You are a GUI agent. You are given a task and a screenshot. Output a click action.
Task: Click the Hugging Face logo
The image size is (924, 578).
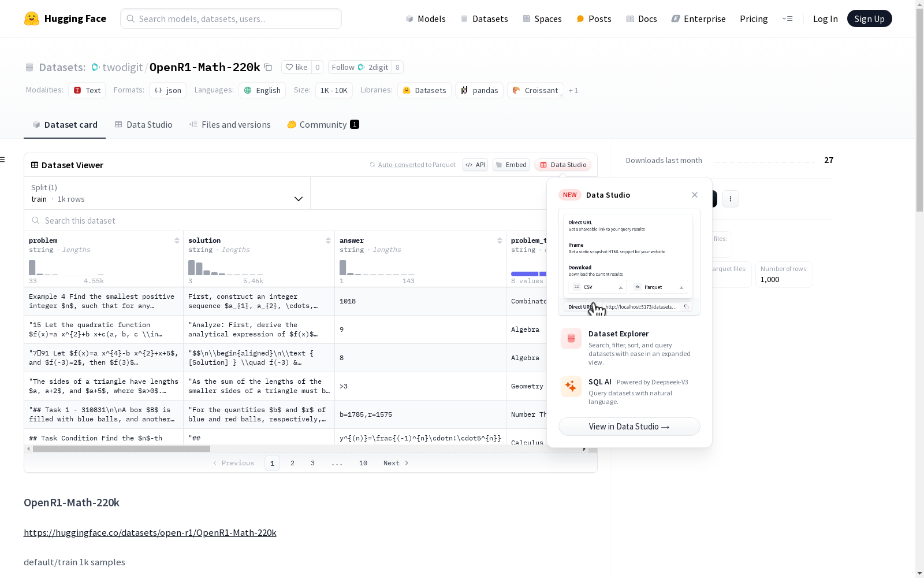65,18
